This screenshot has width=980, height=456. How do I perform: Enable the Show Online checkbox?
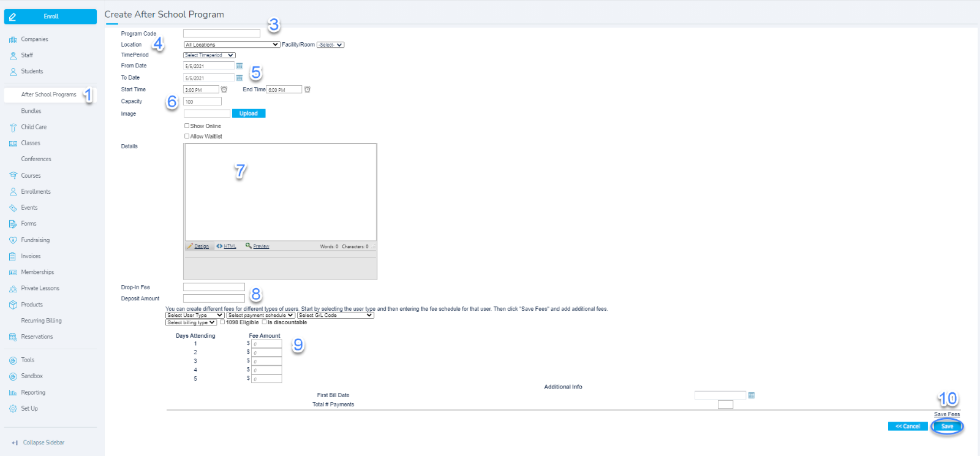pos(187,126)
